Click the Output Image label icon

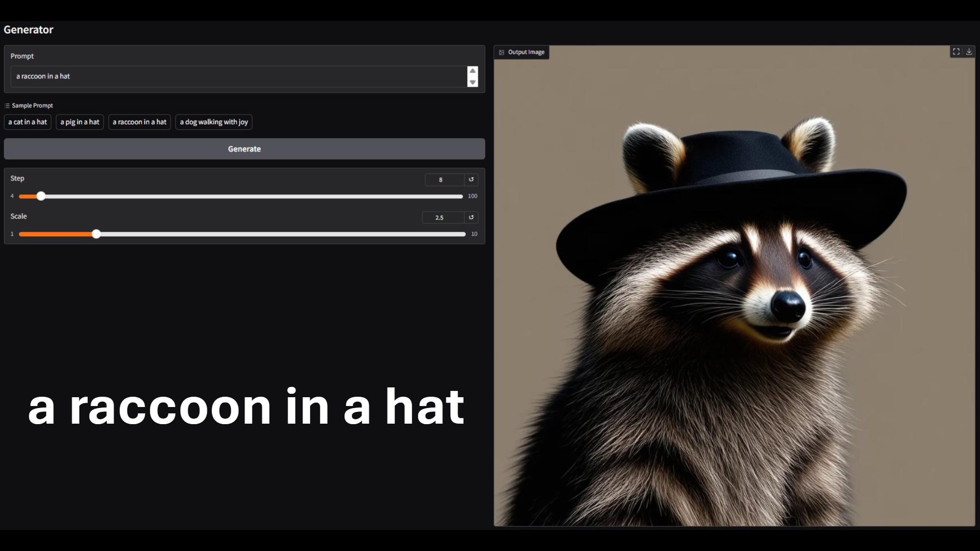coord(502,52)
